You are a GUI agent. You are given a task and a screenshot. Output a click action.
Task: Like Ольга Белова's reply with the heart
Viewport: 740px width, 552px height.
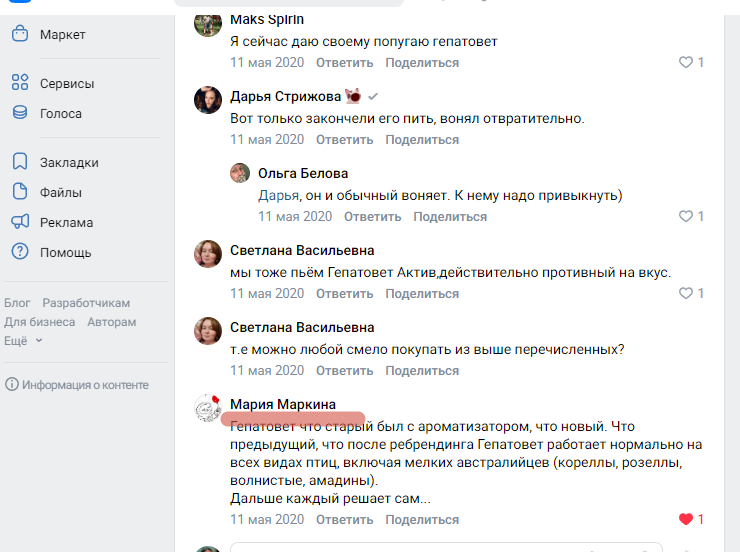(x=686, y=216)
